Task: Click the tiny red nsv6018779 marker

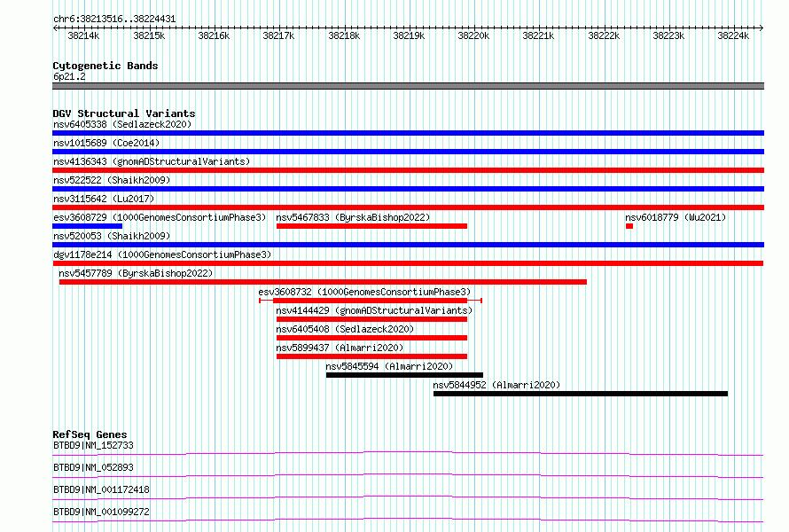Action: pyautogui.click(x=629, y=226)
